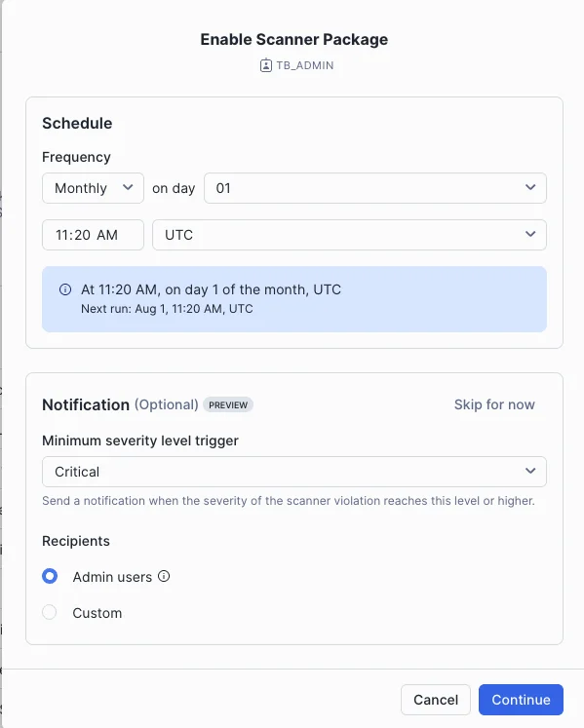Select the Custom recipients radio button
Viewport: 584px width, 728px height.
point(50,612)
